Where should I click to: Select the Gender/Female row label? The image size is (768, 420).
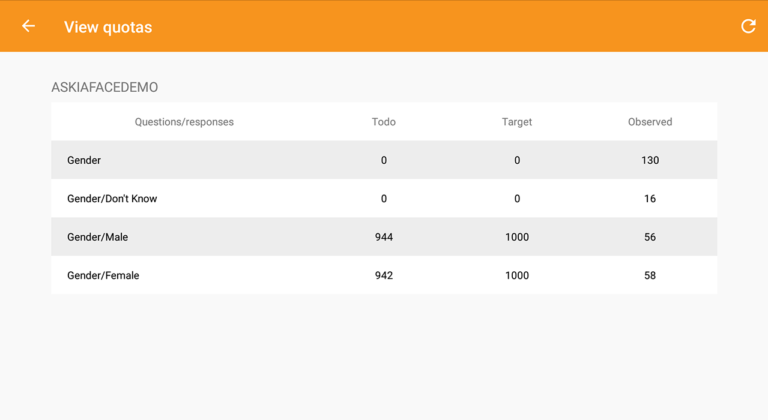click(x=103, y=275)
